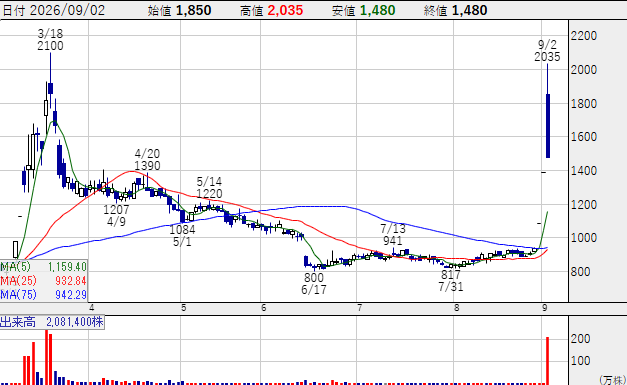Click the month 6 axis label
Viewport: 627px width, 385px height.
click(x=264, y=307)
